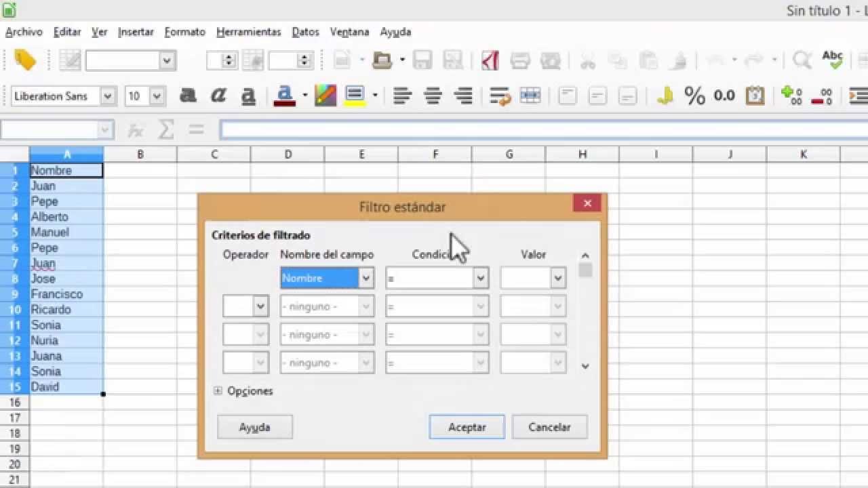Open Find and Replace

800,60
